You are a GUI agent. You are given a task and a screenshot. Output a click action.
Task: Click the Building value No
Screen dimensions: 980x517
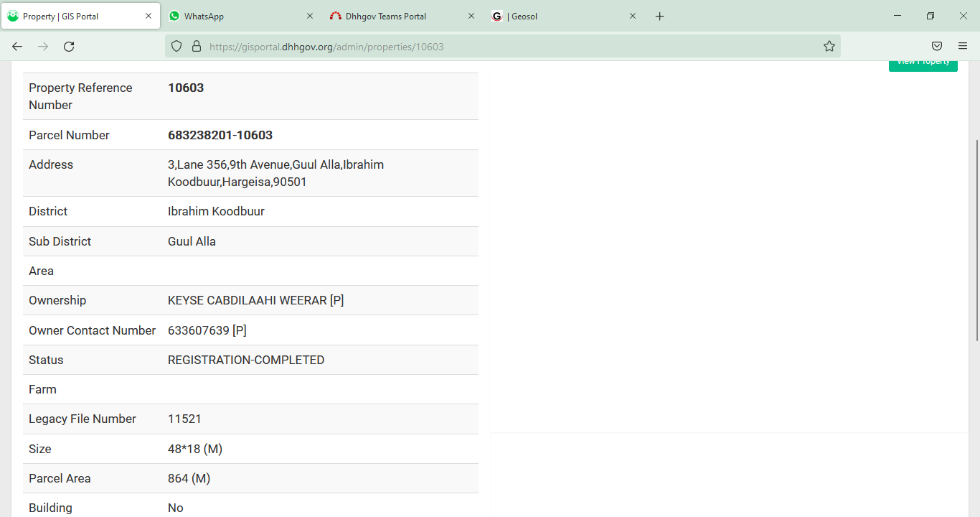[x=176, y=508]
